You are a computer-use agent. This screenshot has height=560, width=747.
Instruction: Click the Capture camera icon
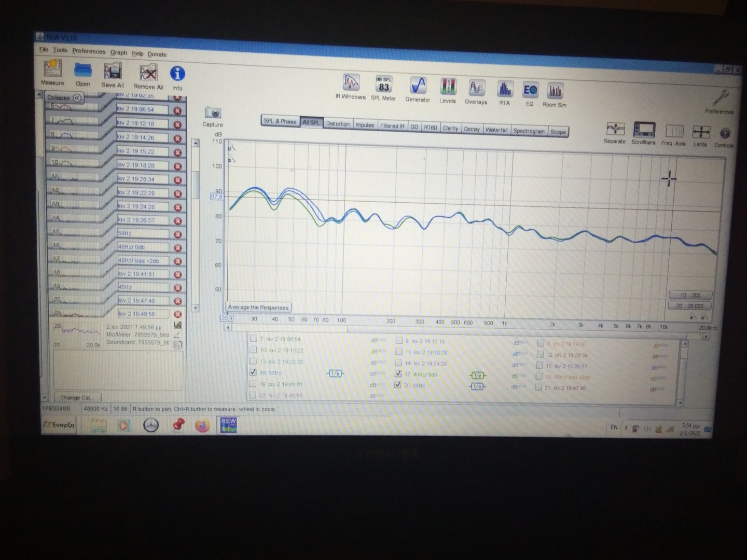[213, 113]
